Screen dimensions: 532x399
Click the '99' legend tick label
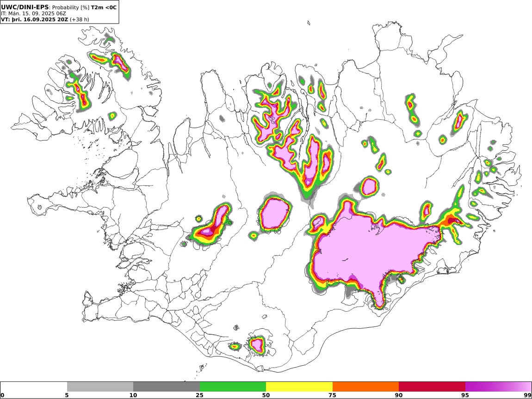(x=527, y=395)
